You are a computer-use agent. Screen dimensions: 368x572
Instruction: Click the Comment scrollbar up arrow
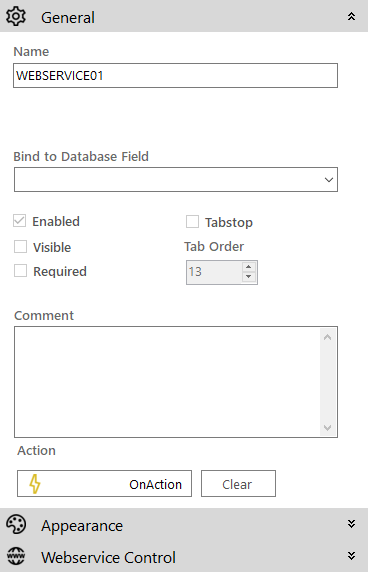(328, 337)
